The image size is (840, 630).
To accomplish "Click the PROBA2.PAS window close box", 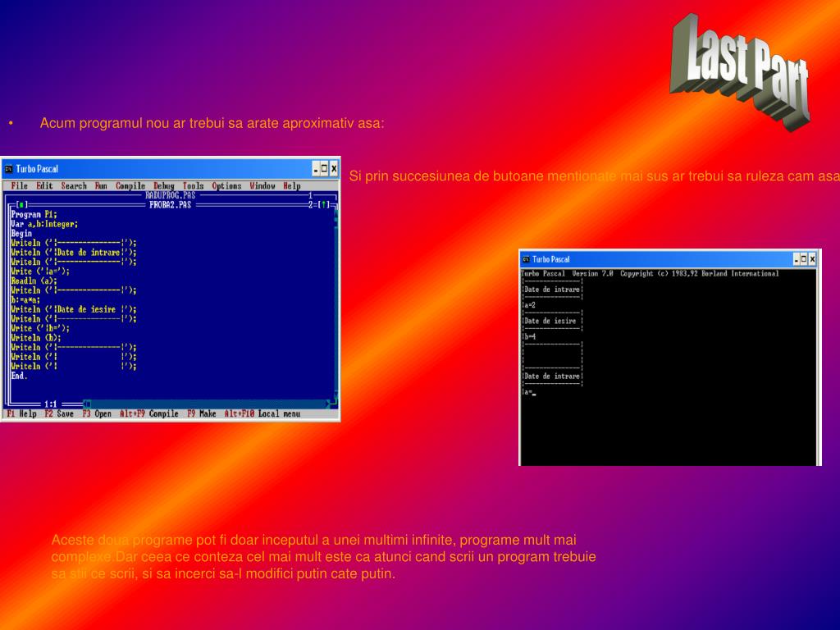I will click(x=21, y=204).
